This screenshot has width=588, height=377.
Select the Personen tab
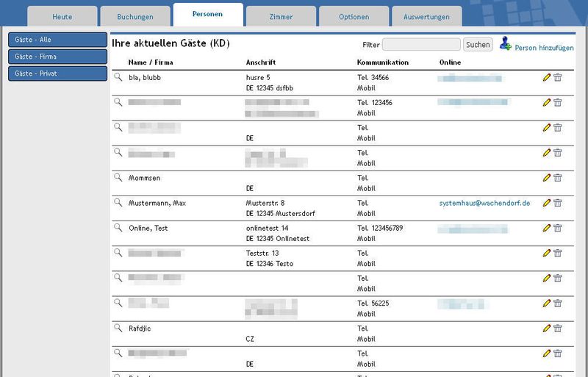(208, 14)
